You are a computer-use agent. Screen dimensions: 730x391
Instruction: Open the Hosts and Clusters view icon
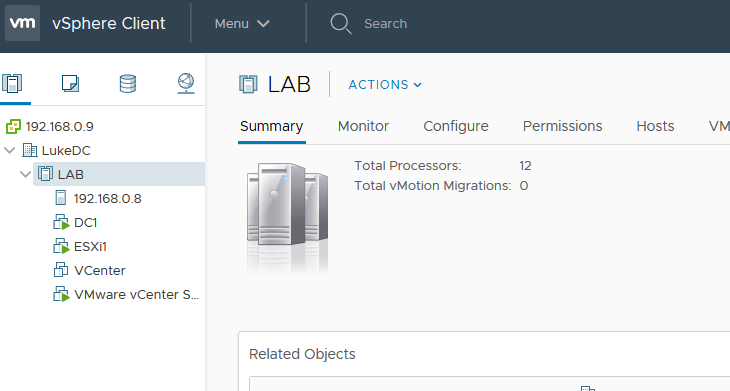[x=12, y=83]
